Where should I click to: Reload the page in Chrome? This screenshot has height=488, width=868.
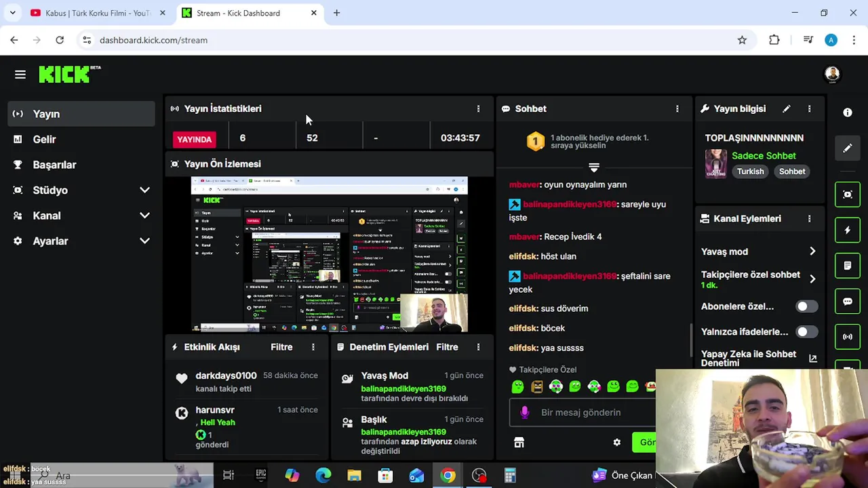coord(60,40)
